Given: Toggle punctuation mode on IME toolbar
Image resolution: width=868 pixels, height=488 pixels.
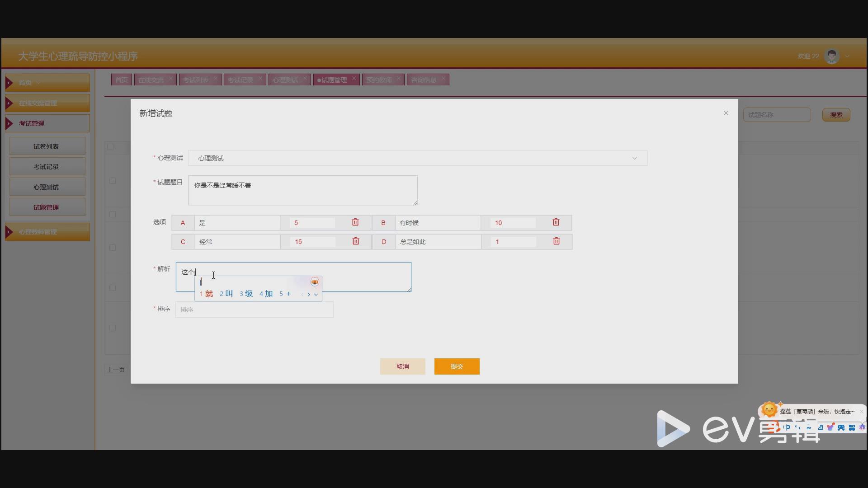Looking at the screenshot, I should pos(798,427).
